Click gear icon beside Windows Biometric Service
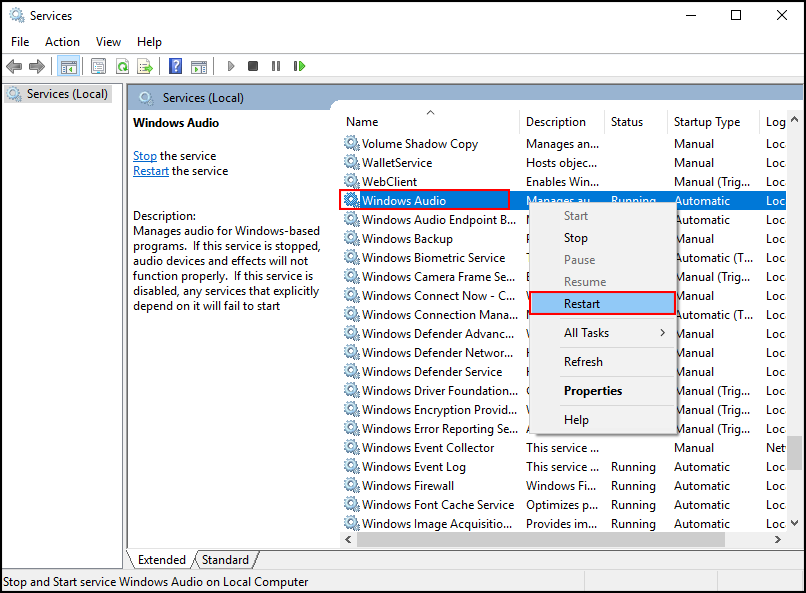The image size is (806, 593). [352, 257]
